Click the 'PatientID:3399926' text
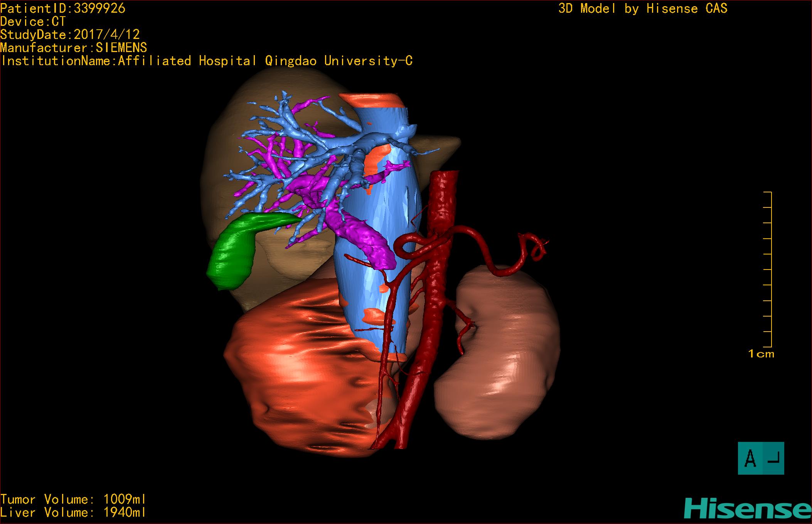Image resolution: width=812 pixels, height=524 pixels. (x=63, y=8)
